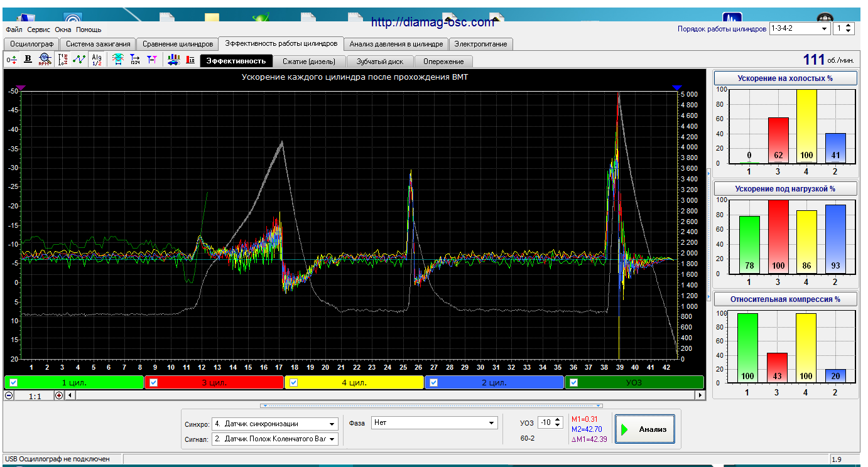868x467 pixels.
Task: Select the Зубчатый диск sub-tab
Action: pyautogui.click(x=380, y=62)
